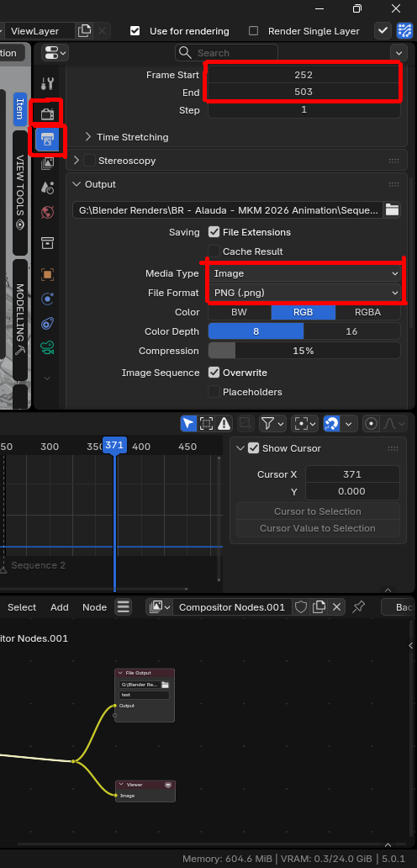417x868 pixels.
Task: Select BW color mode
Action: [239, 312]
